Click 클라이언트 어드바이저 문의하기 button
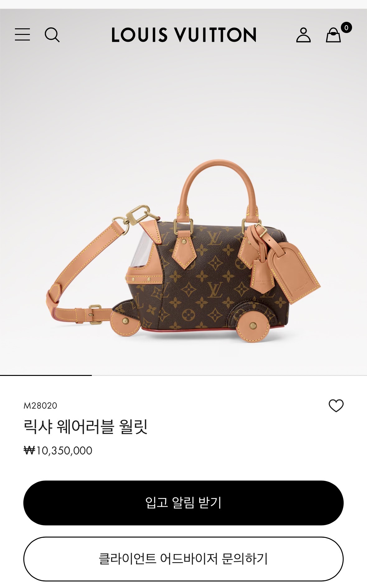 183,559
